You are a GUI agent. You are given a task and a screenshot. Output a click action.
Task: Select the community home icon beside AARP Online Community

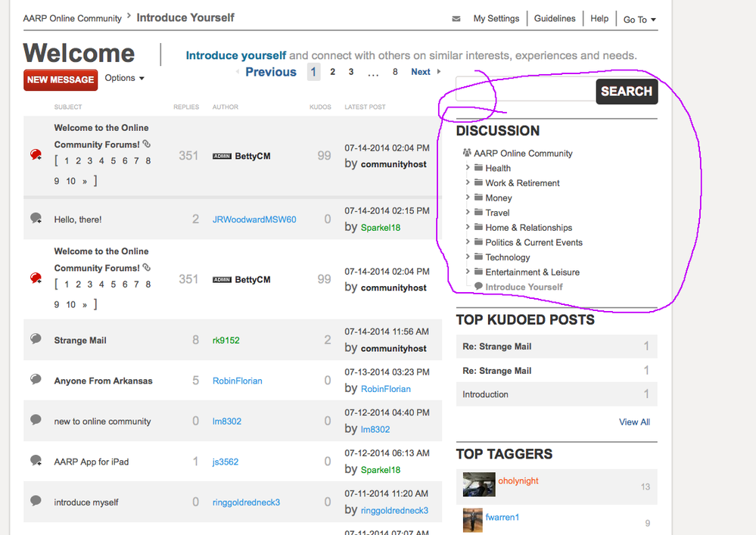(x=465, y=153)
